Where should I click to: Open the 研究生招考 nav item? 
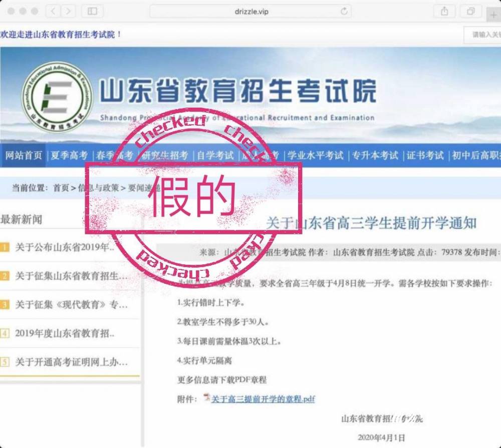164,156
